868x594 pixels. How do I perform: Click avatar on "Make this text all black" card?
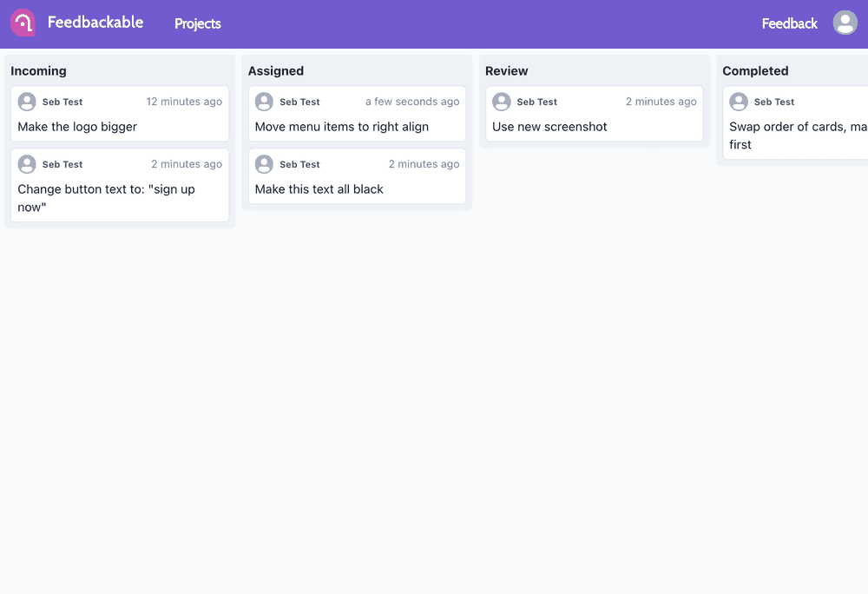tap(264, 164)
